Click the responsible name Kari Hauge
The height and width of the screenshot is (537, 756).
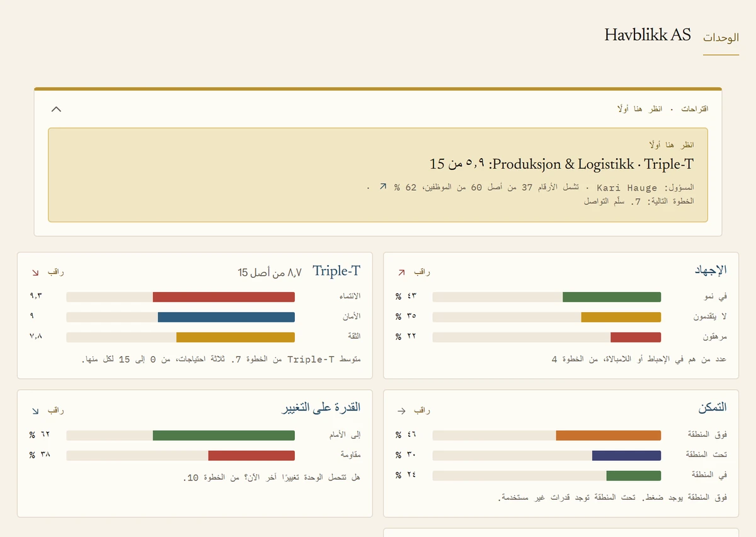click(x=627, y=188)
